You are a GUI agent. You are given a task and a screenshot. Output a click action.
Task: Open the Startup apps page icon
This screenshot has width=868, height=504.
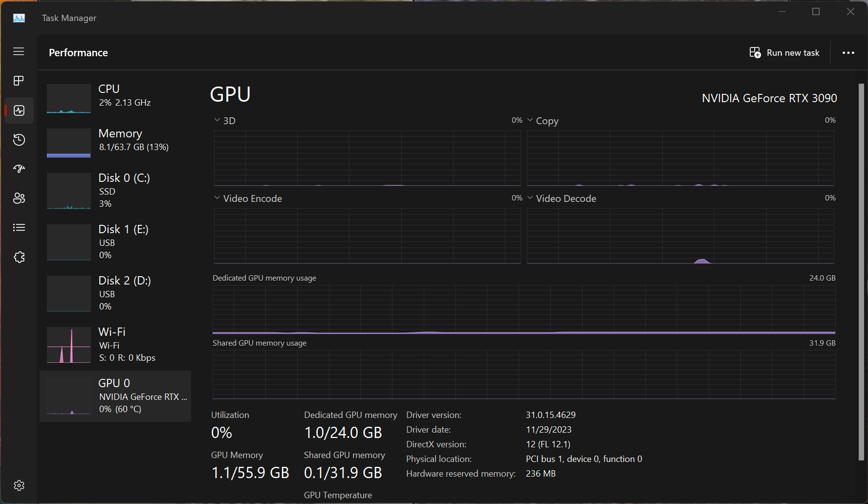(19, 169)
